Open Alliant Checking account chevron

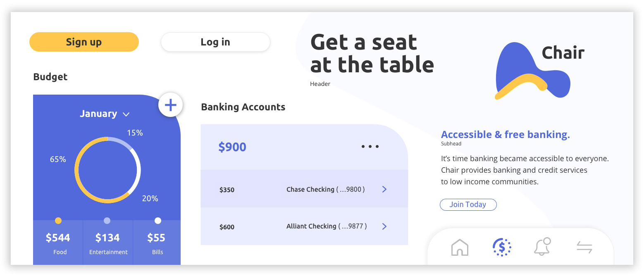coord(384,226)
